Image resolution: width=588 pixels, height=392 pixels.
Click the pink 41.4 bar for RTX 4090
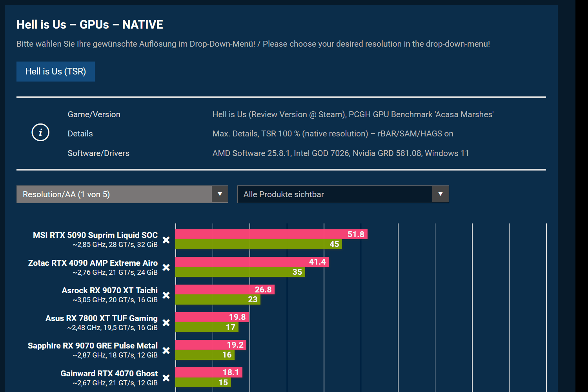tap(252, 262)
